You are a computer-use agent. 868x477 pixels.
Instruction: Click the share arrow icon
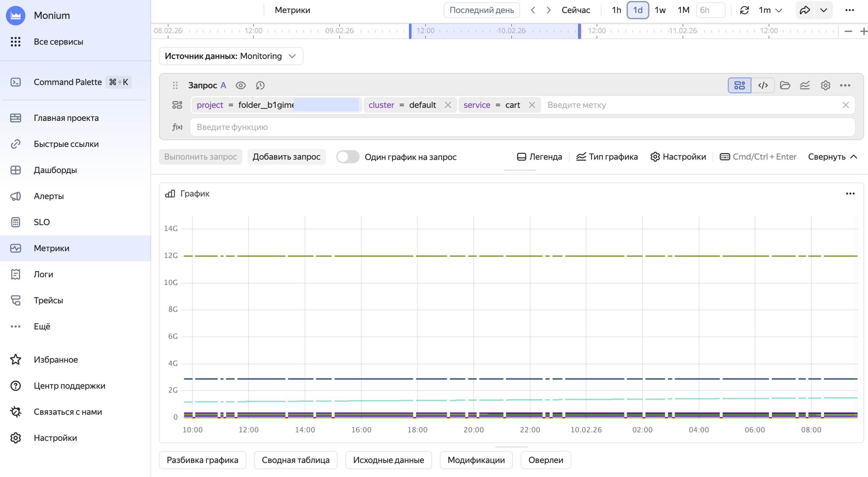tap(805, 10)
